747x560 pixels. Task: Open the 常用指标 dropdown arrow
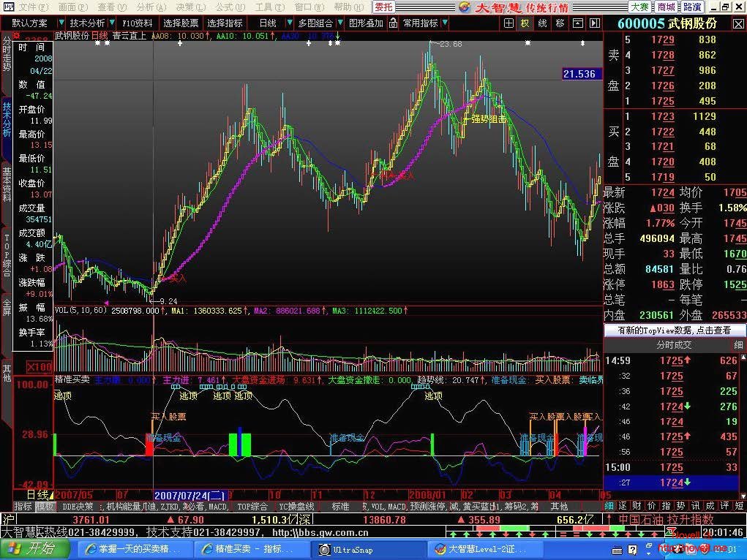[445, 23]
